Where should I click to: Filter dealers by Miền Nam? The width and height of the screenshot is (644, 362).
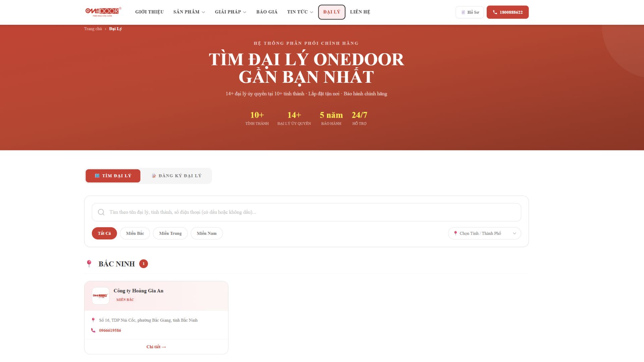(207, 233)
